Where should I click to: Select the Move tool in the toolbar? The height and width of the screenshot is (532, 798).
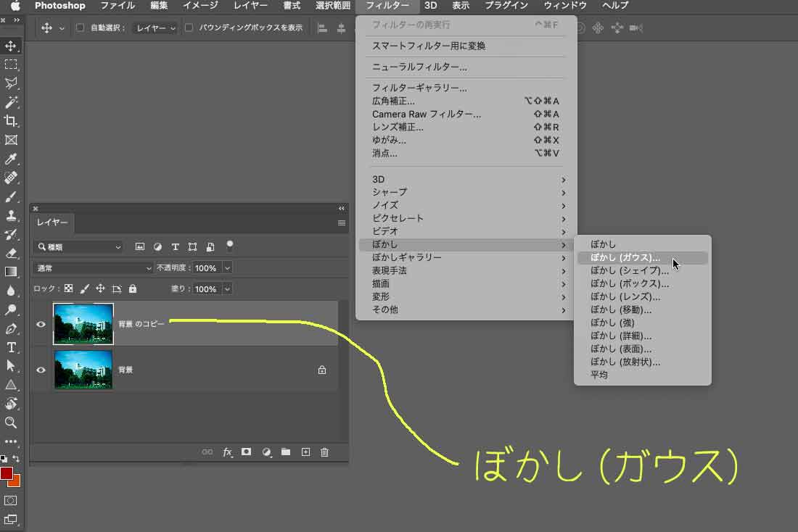11,46
